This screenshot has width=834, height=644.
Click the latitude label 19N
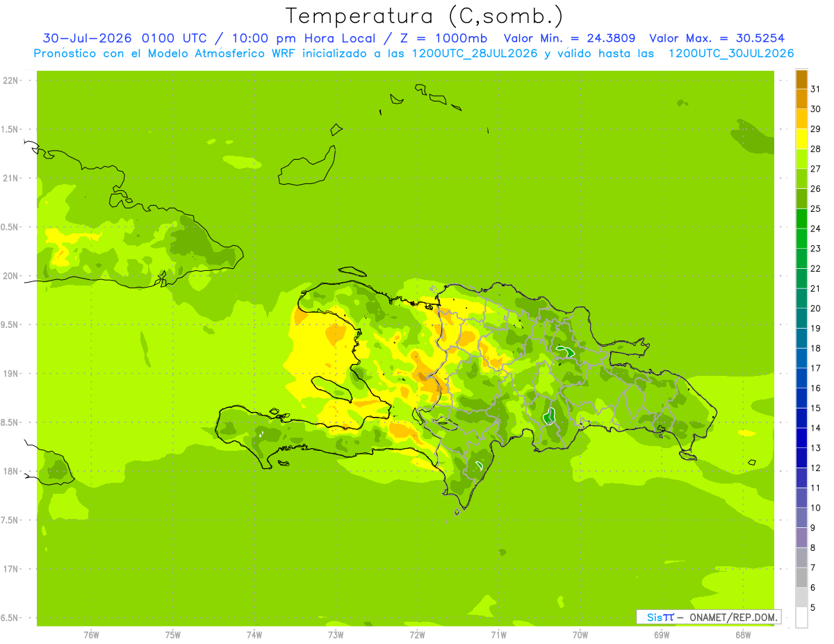coord(10,374)
